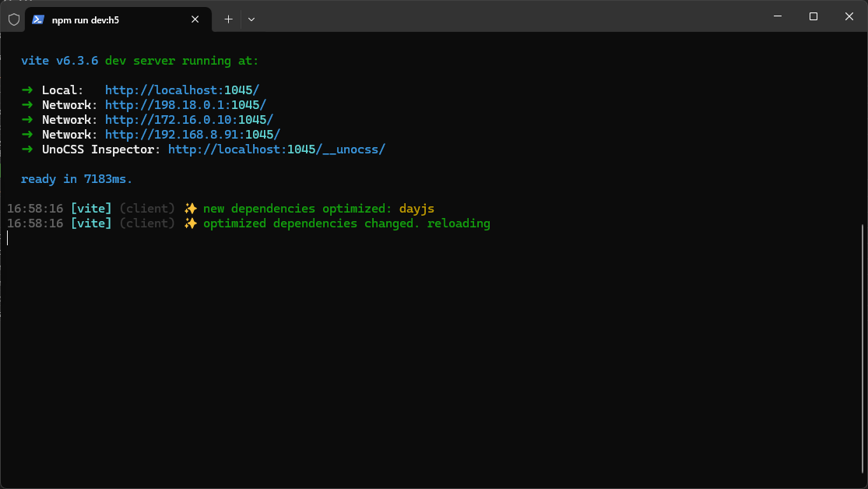This screenshot has height=489, width=868.
Task: Click the green arrow beside Local
Action: pyautogui.click(x=27, y=90)
